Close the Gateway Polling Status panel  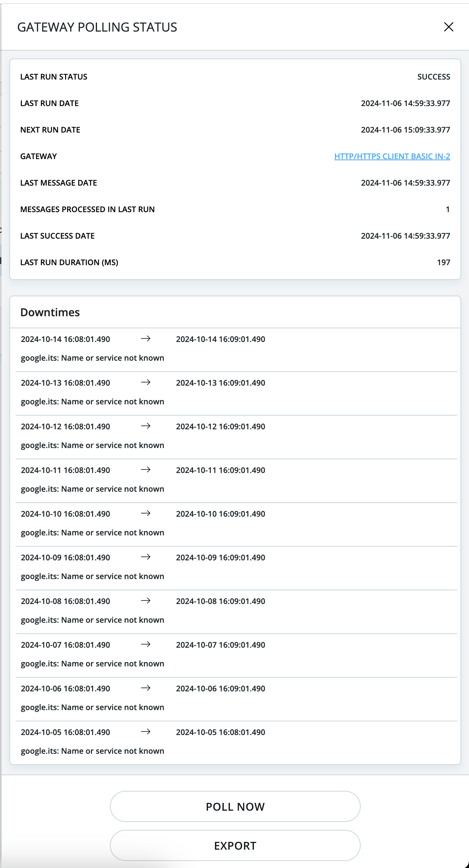point(449,27)
